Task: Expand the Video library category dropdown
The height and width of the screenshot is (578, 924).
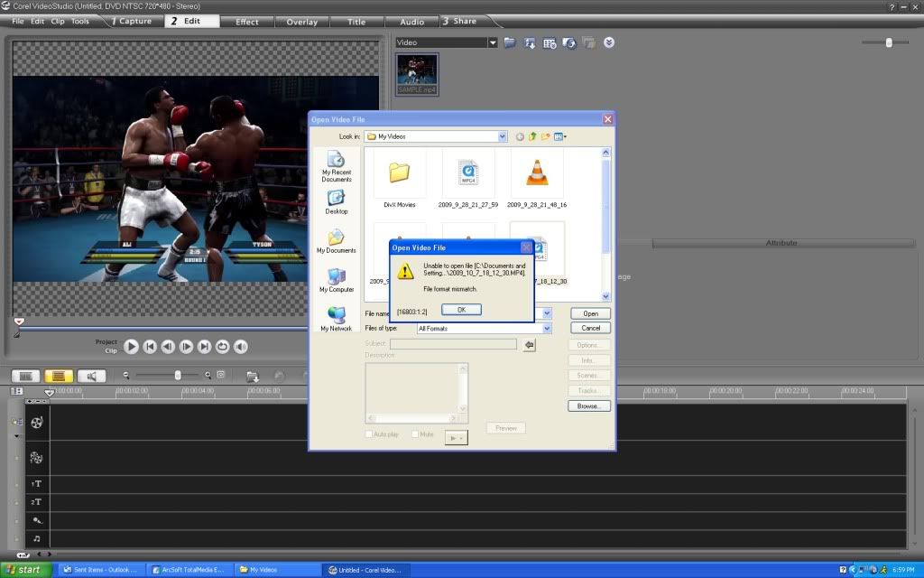Action: click(493, 42)
